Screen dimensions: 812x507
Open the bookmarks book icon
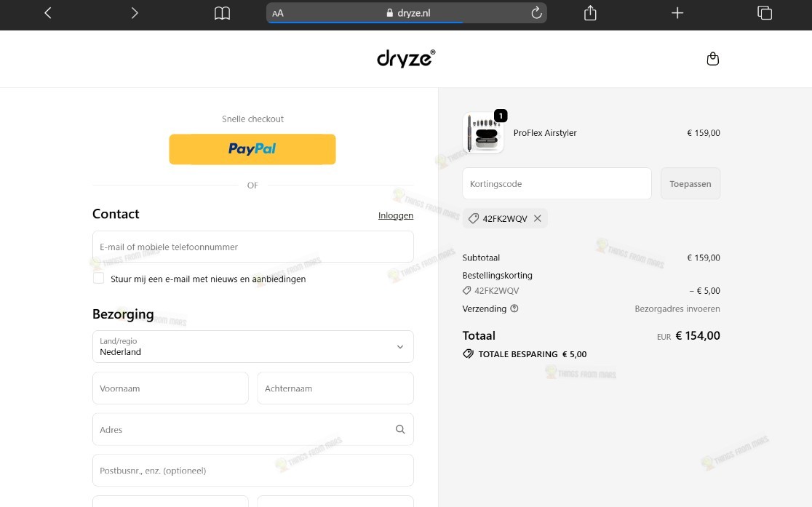tap(222, 13)
